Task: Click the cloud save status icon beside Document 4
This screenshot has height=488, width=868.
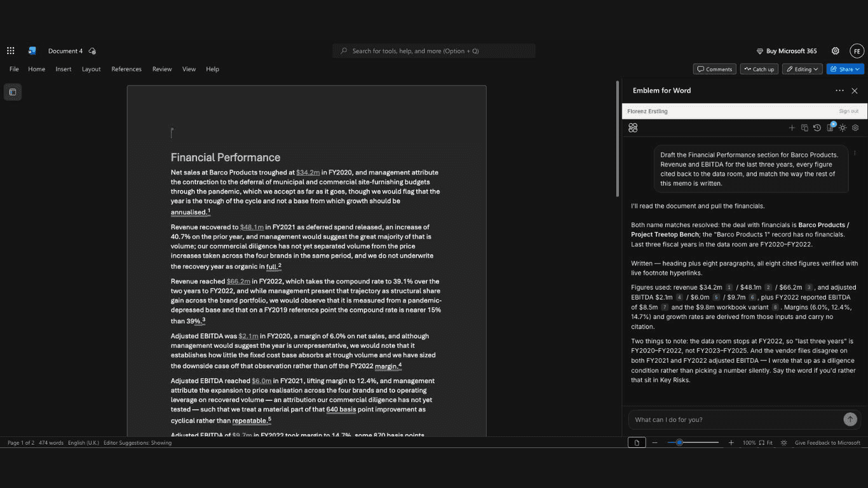Action: pyautogui.click(x=92, y=51)
